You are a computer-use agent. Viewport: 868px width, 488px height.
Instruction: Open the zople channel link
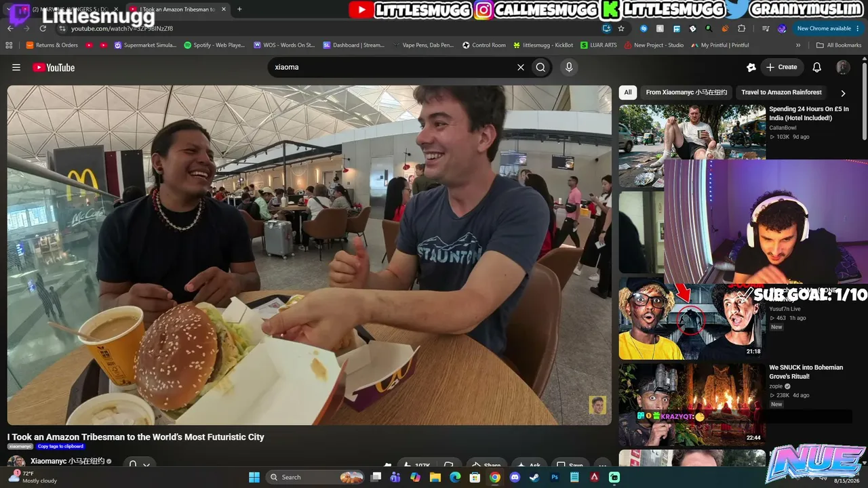pyautogui.click(x=776, y=386)
